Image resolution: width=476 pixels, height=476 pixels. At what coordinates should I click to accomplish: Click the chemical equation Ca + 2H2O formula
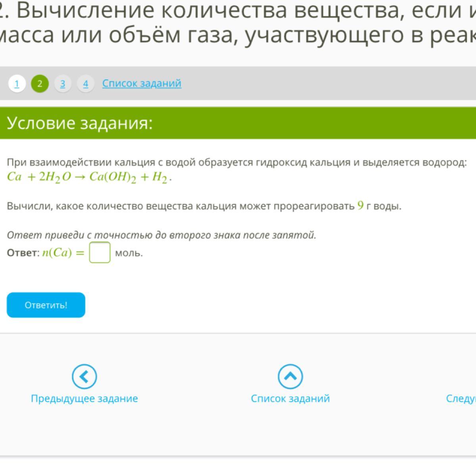tap(90, 177)
